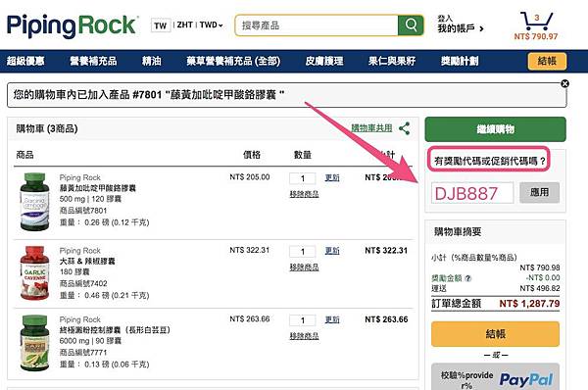Image resolution: width=588 pixels, height=390 pixels.
Task: Open 藤黃加吡啶甲酸鉻膠囊 product name link
Action: click(97, 188)
